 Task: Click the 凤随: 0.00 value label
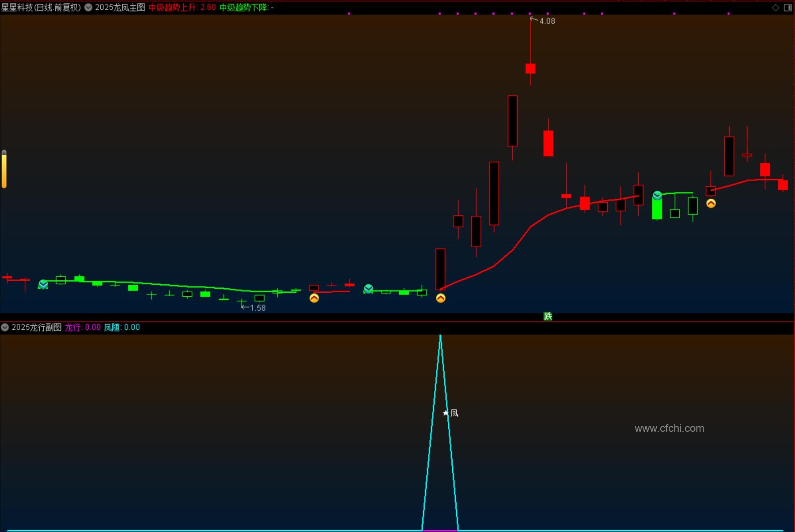[122, 327]
